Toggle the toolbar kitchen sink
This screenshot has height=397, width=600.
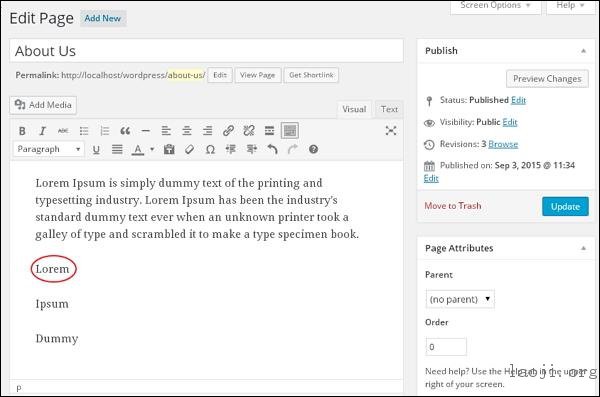pos(290,131)
